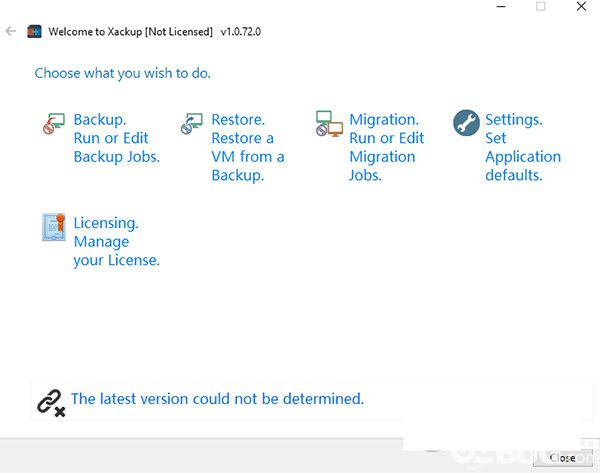Click 'The latest version could not be determined' message
This screenshot has height=473, width=600.
(x=217, y=399)
